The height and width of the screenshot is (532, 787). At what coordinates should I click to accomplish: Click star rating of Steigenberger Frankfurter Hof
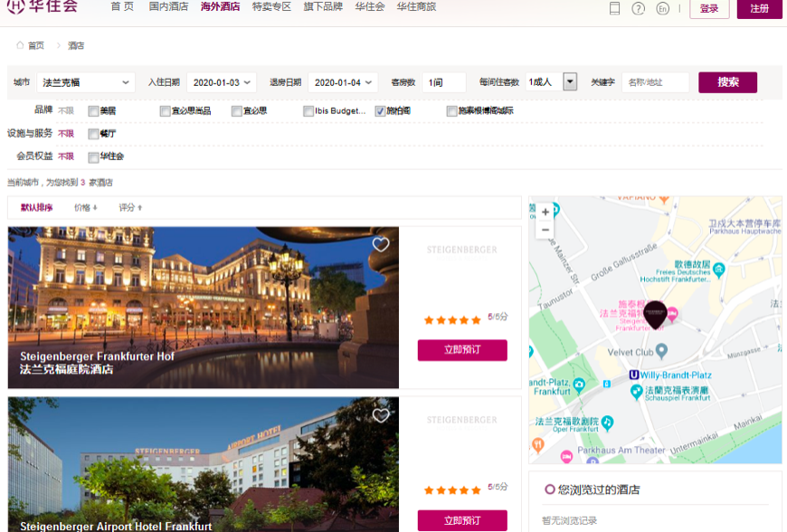coord(452,319)
